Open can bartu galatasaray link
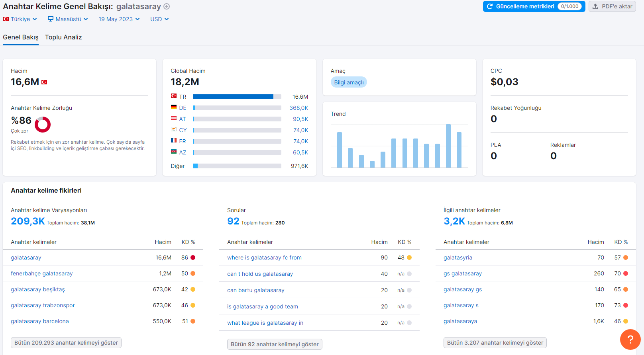The width and height of the screenshot is (644, 355). pyautogui.click(x=256, y=290)
